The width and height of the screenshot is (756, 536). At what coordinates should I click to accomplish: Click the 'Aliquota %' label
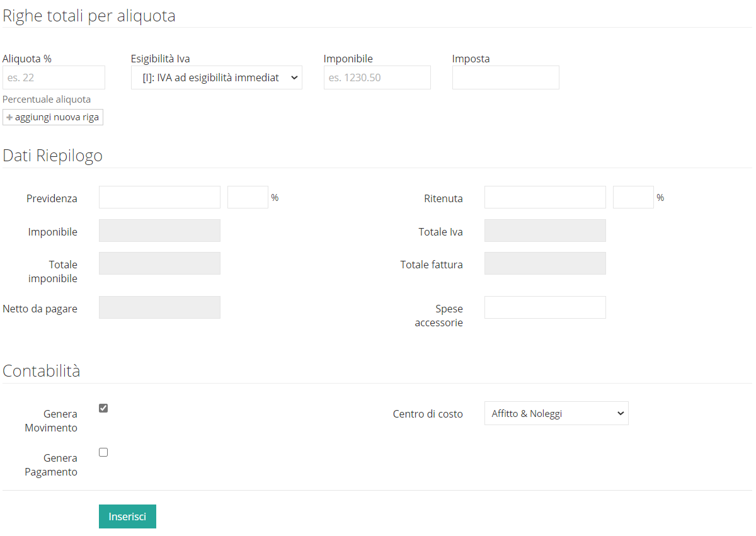[x=27, y=59]
